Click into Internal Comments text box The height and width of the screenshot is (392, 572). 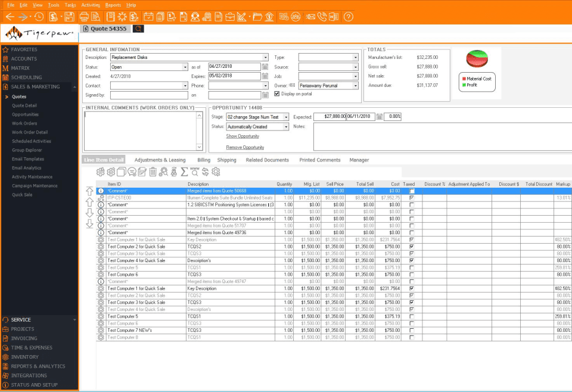140,131
